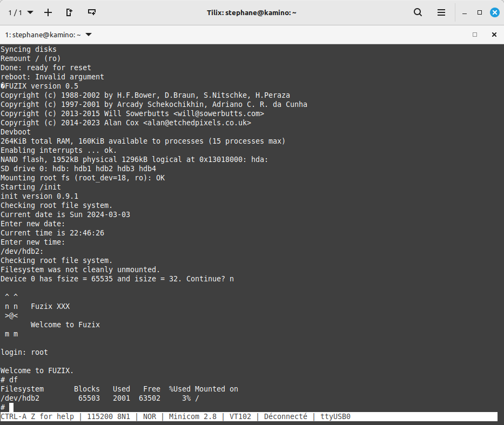Screen dimensions: 504x425
Task: Click the 'Mounting root fs' line
Action: 83,178
